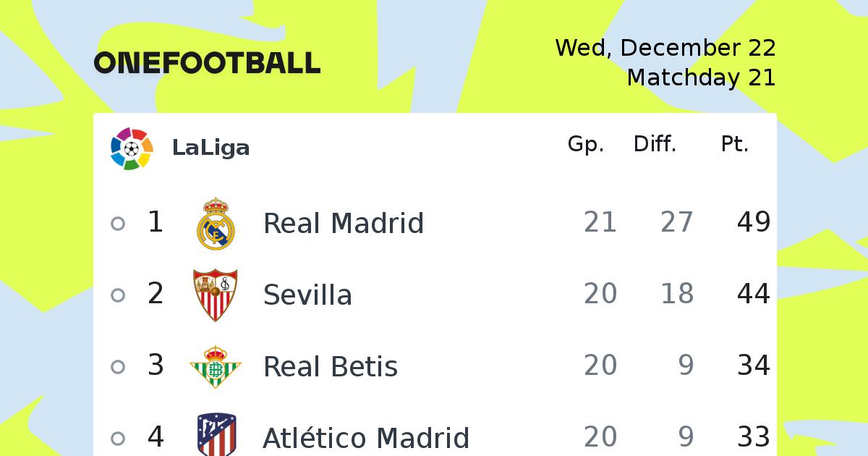868x456 pixels.
Task: Select the Atlético Madrid club crest
Action: coord(216,435)
